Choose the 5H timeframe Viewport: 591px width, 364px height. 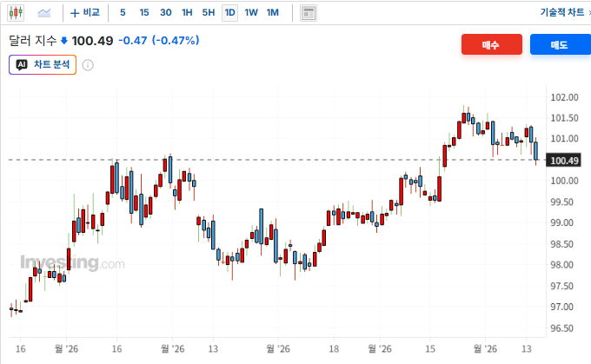(x=208, y=13)
